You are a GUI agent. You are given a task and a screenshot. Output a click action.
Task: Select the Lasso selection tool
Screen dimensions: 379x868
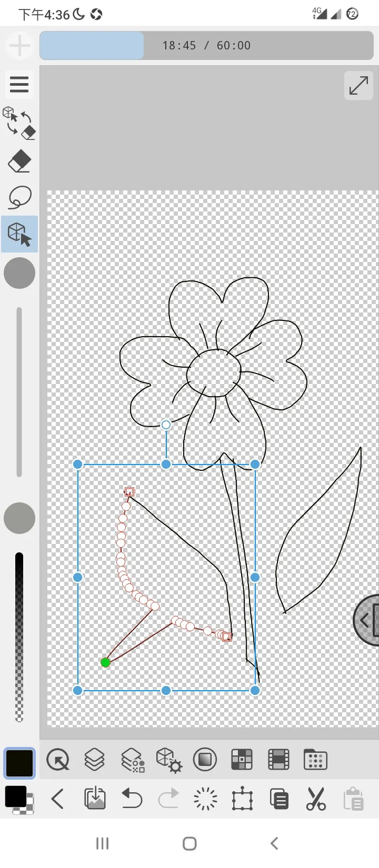[19, 197]
